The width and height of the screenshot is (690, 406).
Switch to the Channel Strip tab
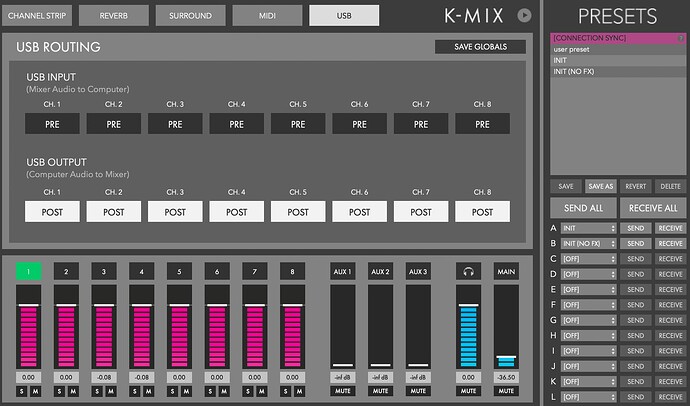[37, 15]
